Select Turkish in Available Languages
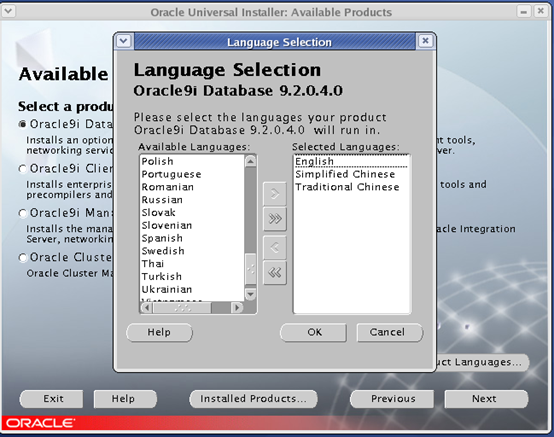 click(x=192, y=276)
